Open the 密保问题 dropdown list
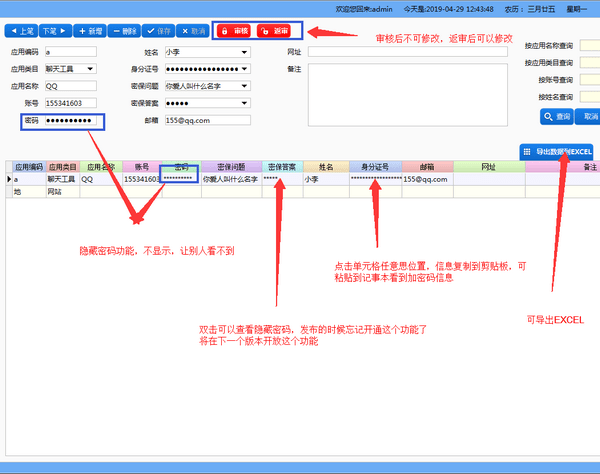600x474 pixels. coord(244,86)
